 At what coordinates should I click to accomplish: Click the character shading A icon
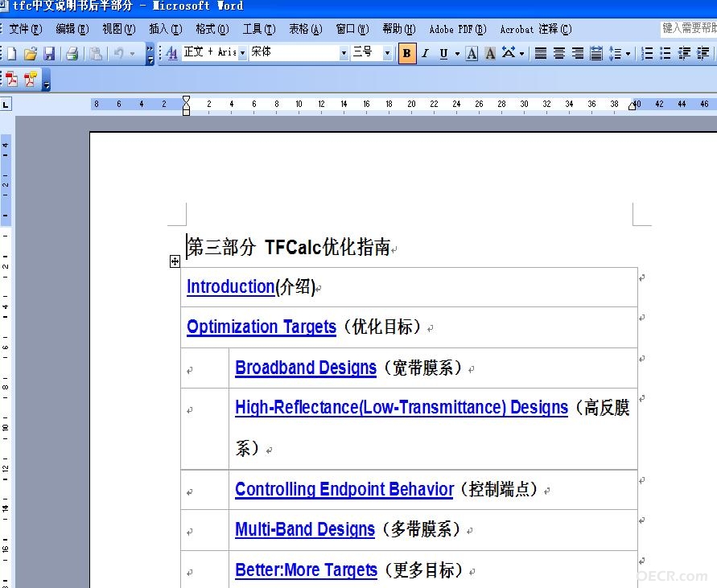pyautogui.click(x=490, y=53)
